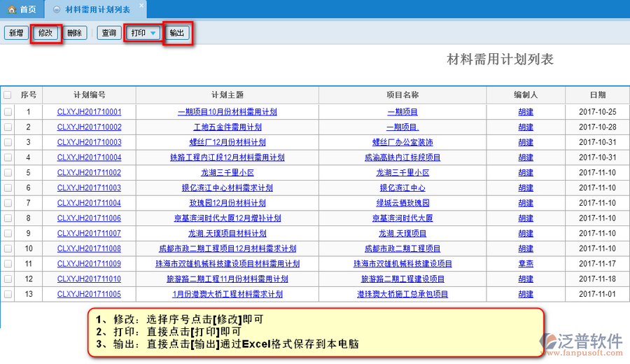Check the checkbox for row 12

[8, 279]
